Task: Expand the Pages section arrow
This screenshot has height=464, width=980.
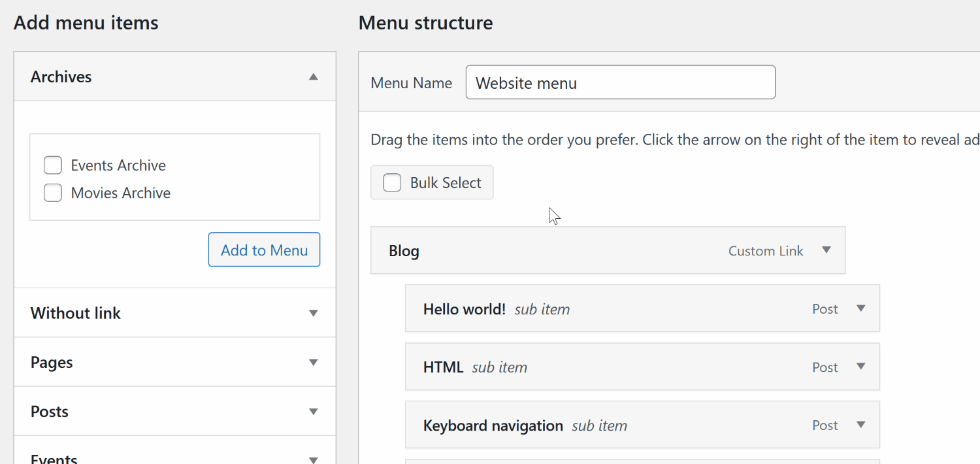Action: point(314,362)
